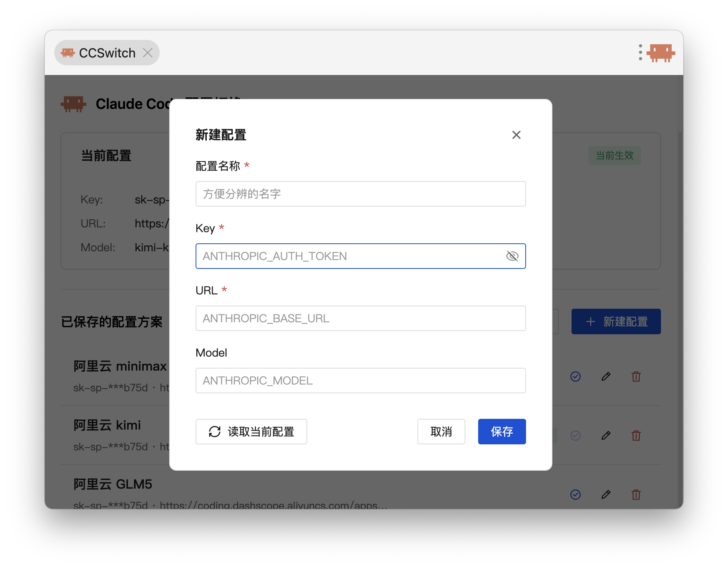Activate the 阿里云 minimax configuration checkmark
The width and height of the screenshot is (728, 568).
point(576,377)
